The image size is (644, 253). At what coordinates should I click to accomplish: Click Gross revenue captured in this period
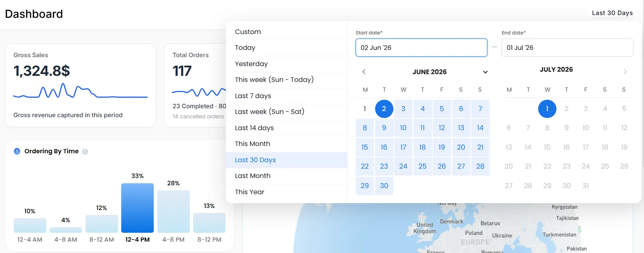(68, 115)
